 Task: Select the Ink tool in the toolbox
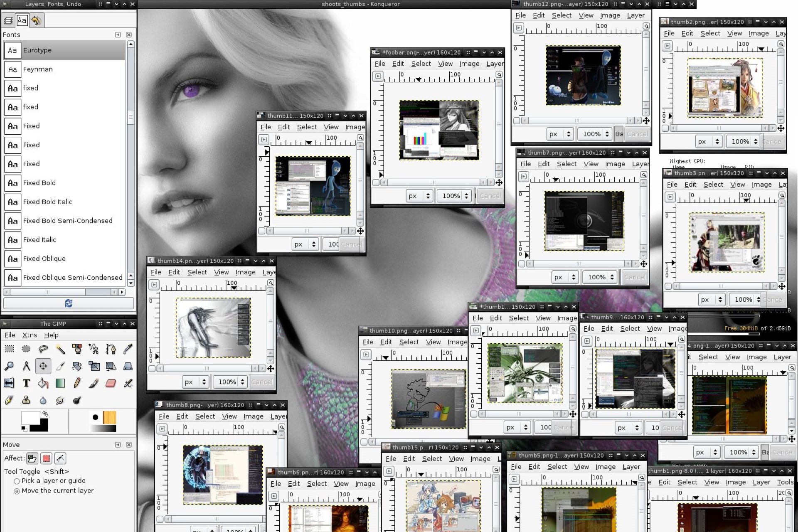(9, 400)
